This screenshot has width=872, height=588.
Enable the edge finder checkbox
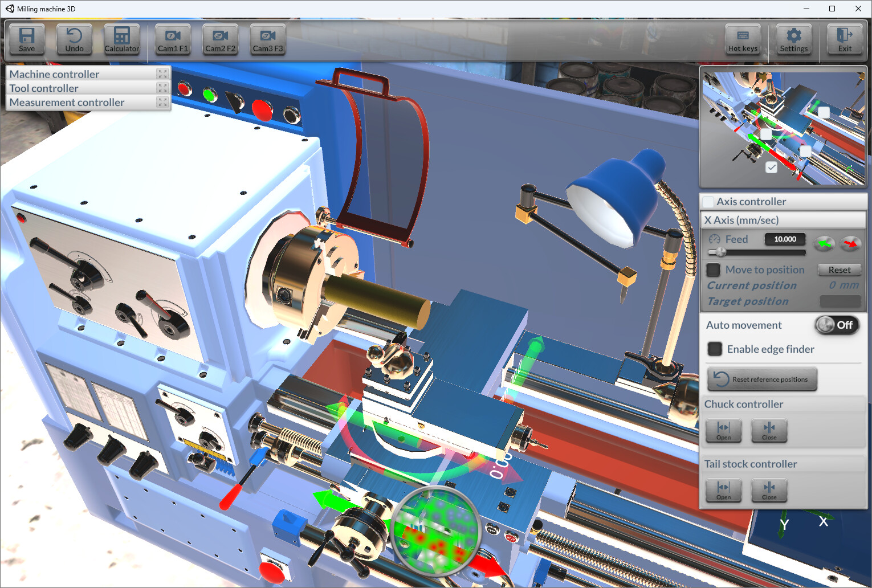point(714,349)
